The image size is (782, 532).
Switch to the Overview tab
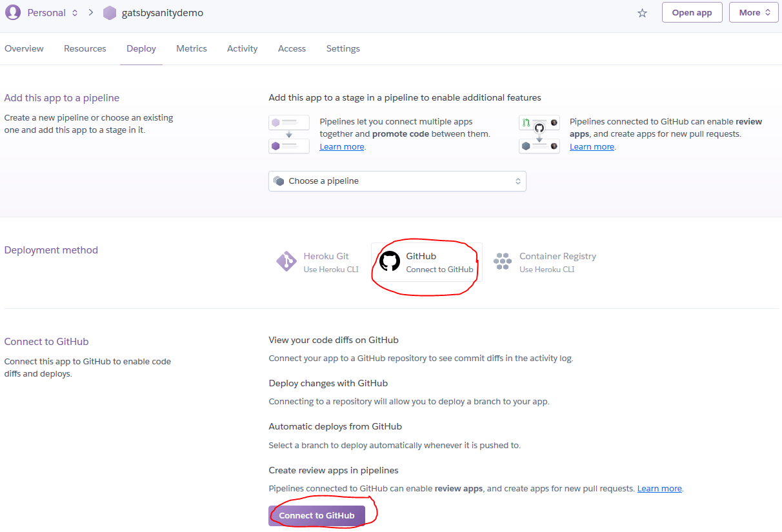click(x=24, y=48)
